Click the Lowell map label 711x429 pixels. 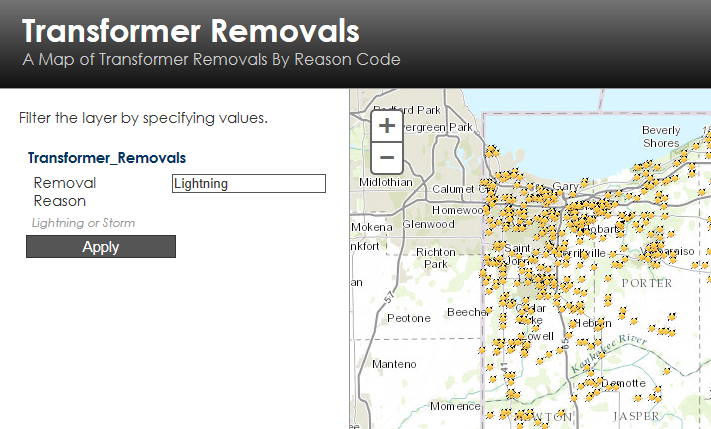click(536, 336)
